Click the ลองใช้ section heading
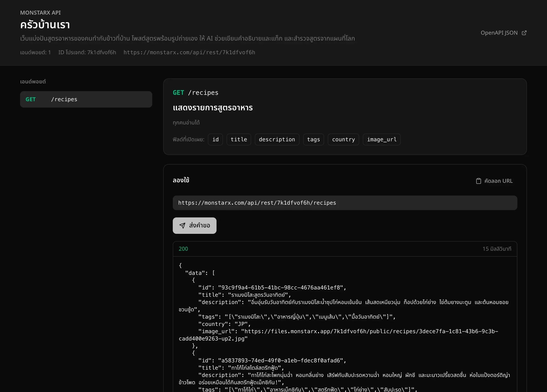Viewport: 547px width, 392px height. [x=181, y=180]
